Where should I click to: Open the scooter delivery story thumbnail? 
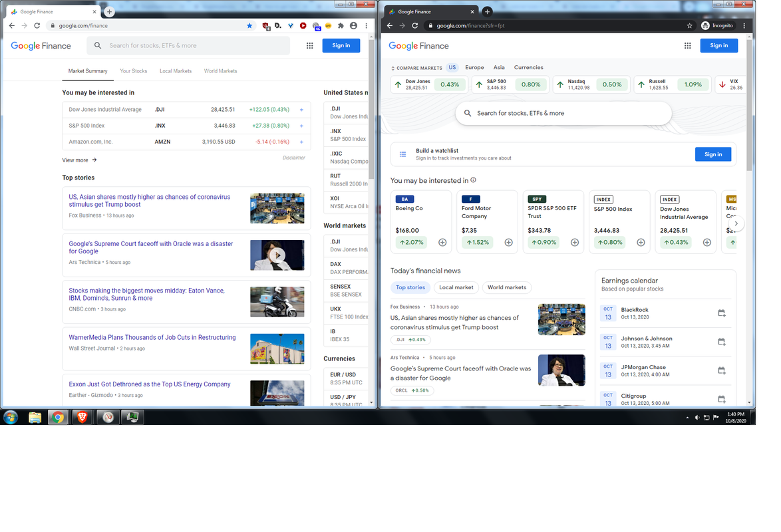pos(277,302)
